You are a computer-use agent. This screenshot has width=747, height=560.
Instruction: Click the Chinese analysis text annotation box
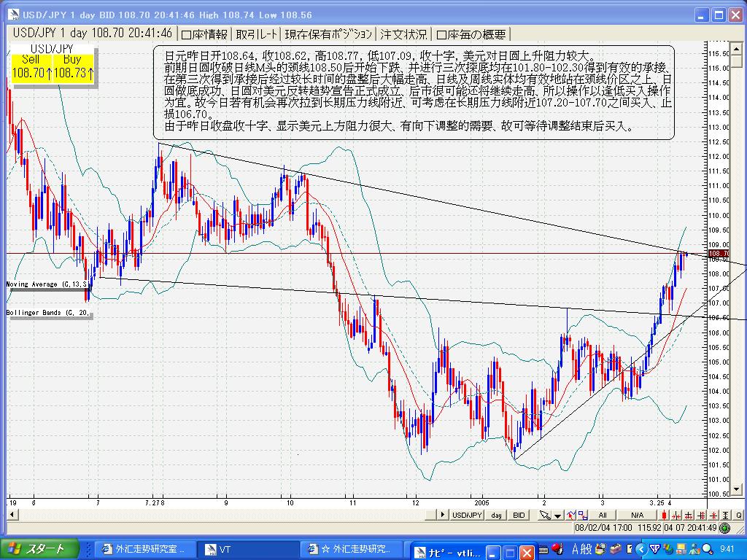click(x=414, y=93)
